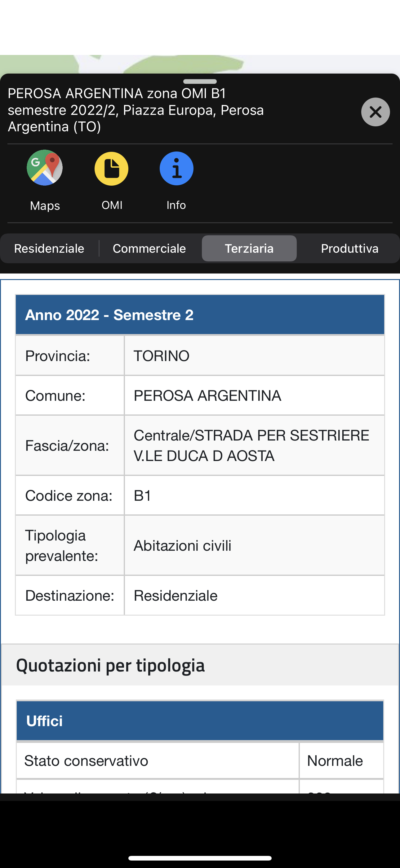The width and height of the screenshot is (400, 868).
Task: Tap the Quotazioni per tipologia heading
Action: pos(110,665)
